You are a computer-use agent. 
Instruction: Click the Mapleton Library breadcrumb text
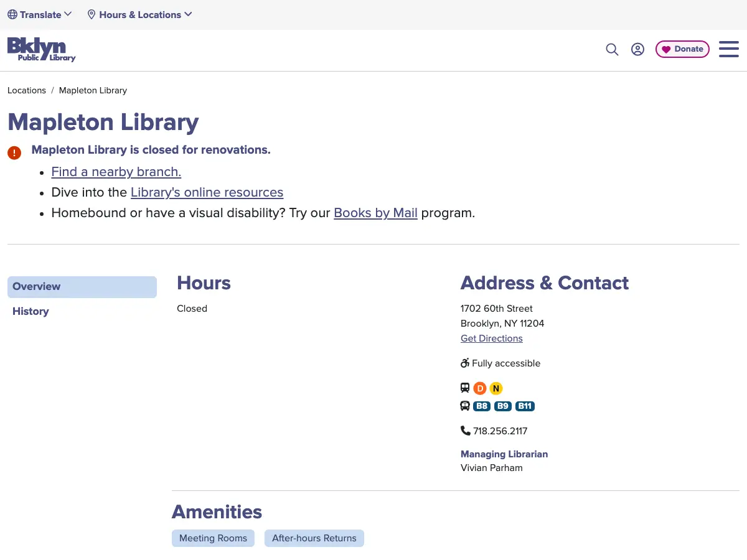click(93, 90)
